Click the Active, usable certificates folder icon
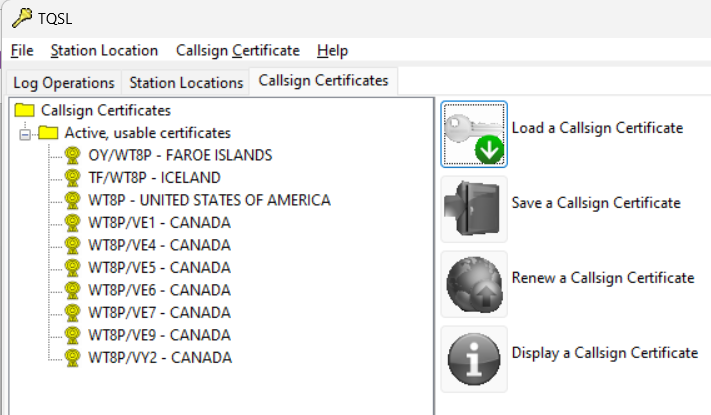The width and height of the screenshot is (711, 415). coord(48,132)
